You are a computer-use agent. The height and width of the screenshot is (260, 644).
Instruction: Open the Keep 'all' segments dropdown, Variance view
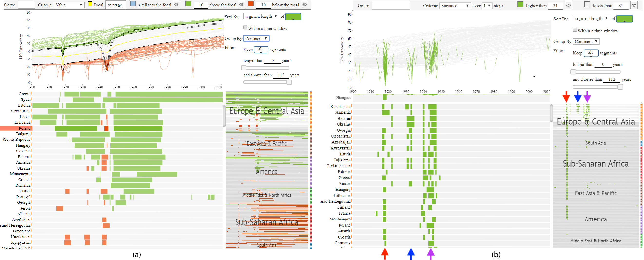pyautogui.click(x=591, y=53)
